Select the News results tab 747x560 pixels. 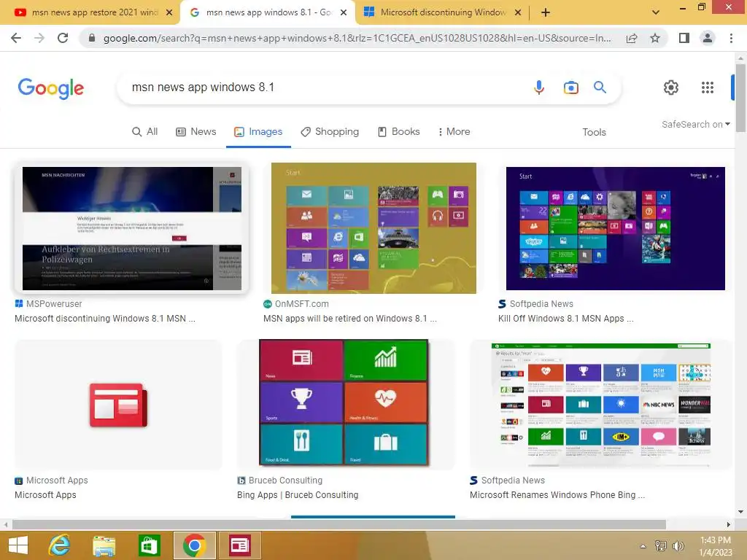(x=196, y=132)
